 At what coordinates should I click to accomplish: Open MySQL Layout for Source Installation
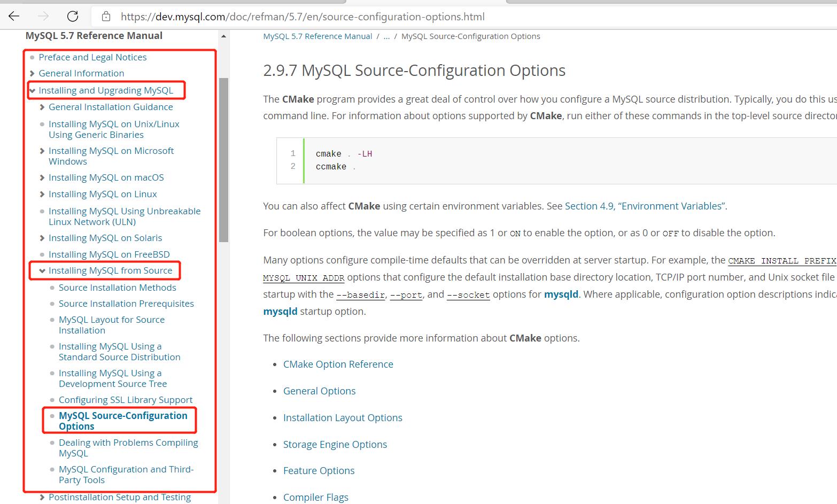click(x=112, y=325)
